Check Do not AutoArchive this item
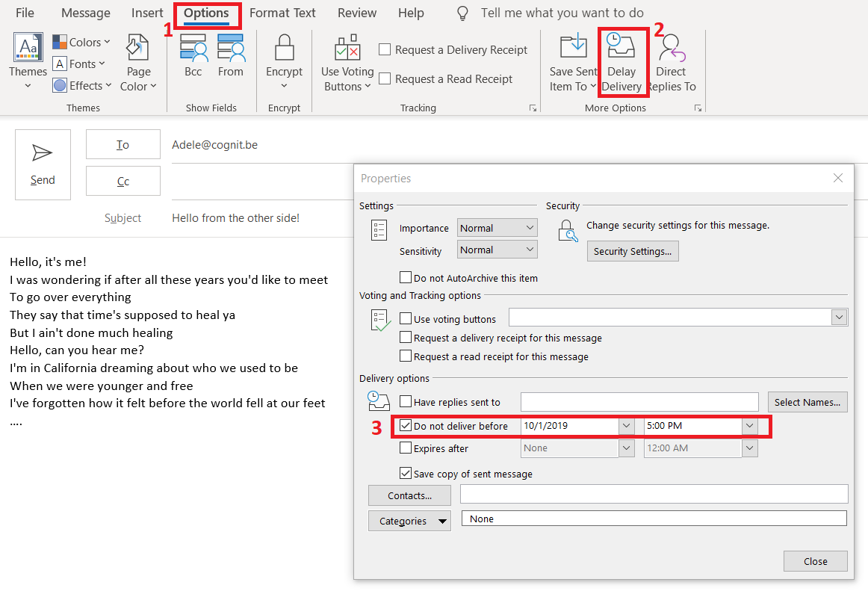This screenshot has width=868, height=594. click(406, 277)
